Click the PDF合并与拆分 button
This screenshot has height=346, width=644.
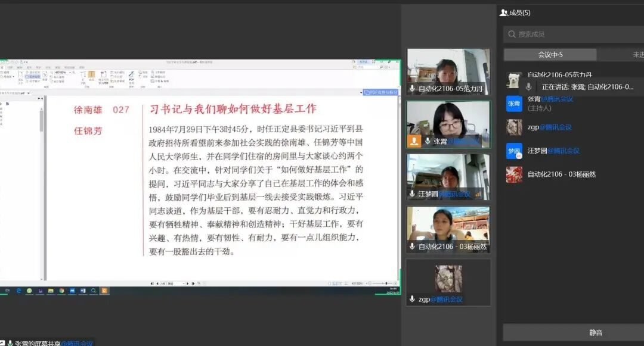(x=381, y=92)
